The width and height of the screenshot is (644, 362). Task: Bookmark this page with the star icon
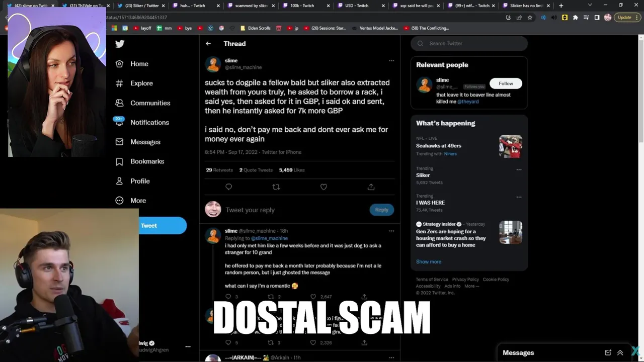pyautogui.click(x=530, y=17)
